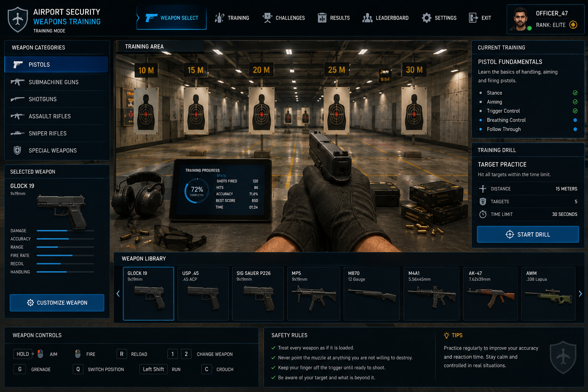588x392 pixels.
Task: Toggle the Trigger Control checkmark
Action: 575,111
